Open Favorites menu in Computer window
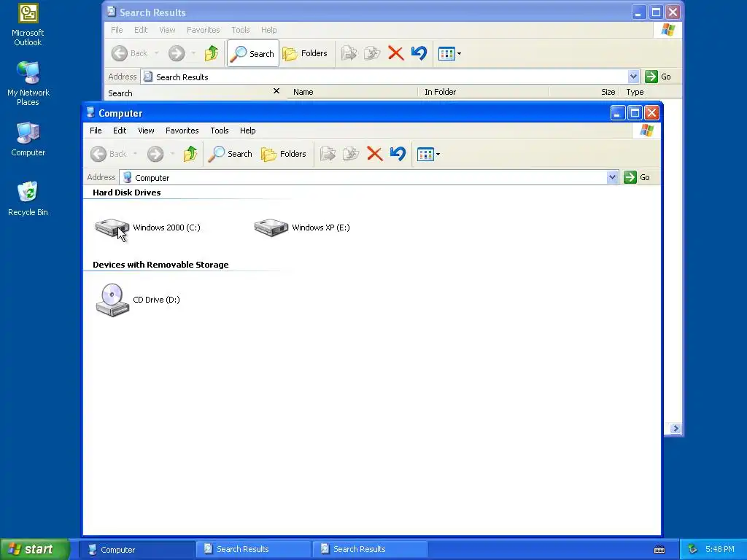This screenshot has width=747, height=560. [182, 131]
